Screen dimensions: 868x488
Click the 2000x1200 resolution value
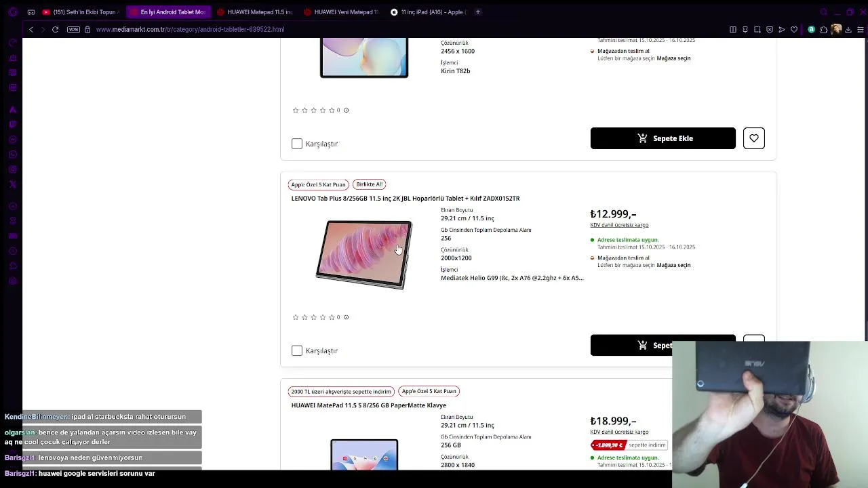click(x=456, y=258)
